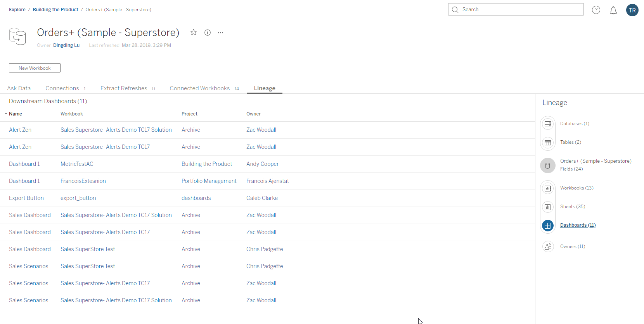This screenshot has height=324, width=644.
Task: Open the notifications bell
Action: pos(613,10)
